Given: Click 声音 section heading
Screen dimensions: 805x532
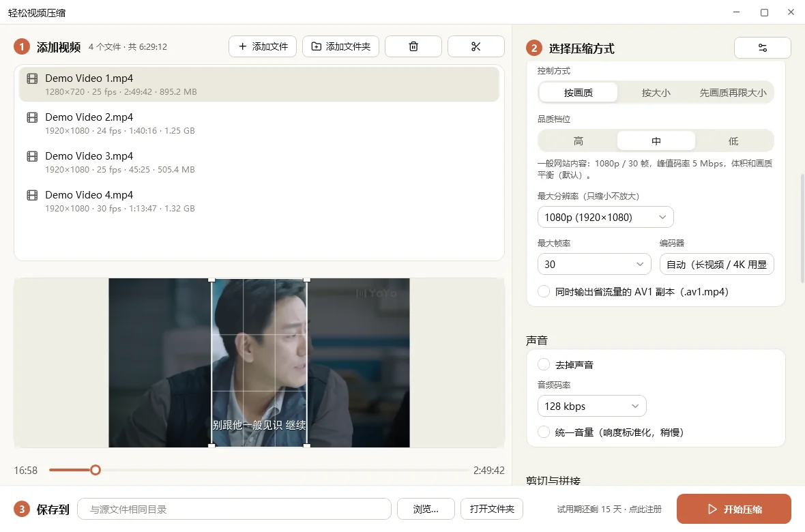Looking at the screenshot, I should (x=537, y=340).
